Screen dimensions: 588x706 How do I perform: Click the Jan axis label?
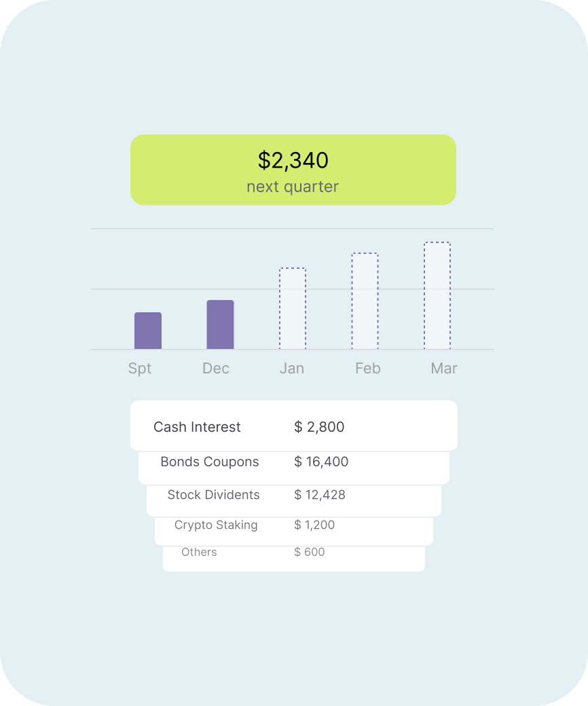click(x=292, y=369)
